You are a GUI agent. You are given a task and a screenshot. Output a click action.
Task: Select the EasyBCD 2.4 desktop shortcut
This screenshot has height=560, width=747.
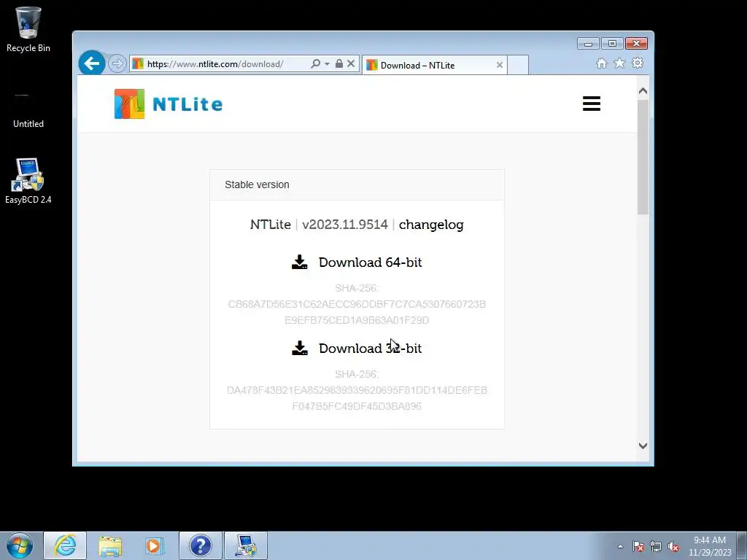tap(28, 182)
